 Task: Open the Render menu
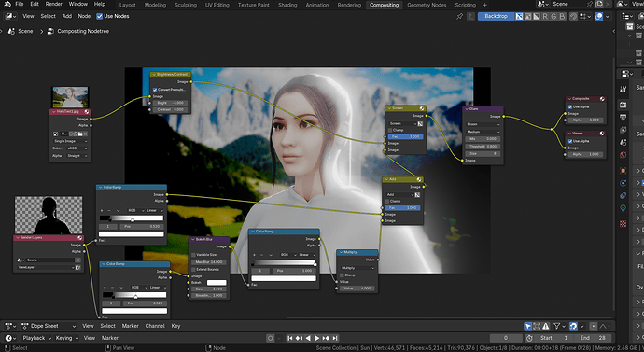pyautogui.click(x=54, y=4)
